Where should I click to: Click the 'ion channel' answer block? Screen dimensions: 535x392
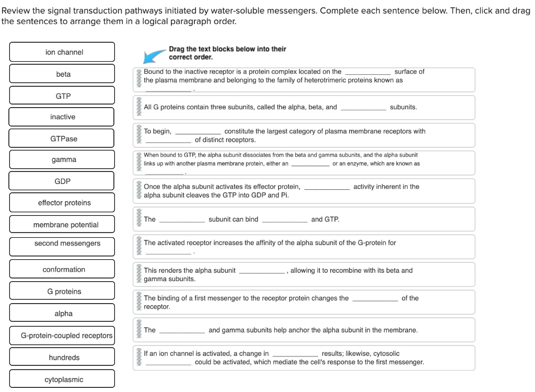62,52
